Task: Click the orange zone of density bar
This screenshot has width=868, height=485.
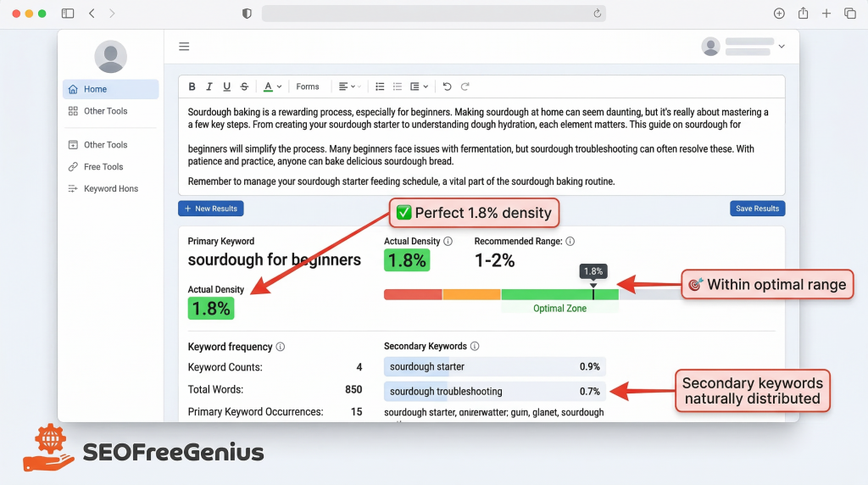Action: pyautogui.click(x=471, y=294)
